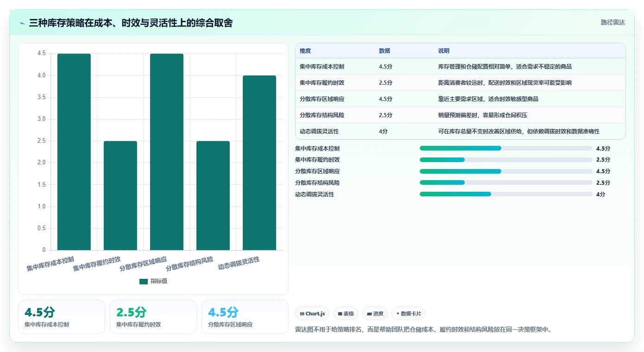This screenshot has height=352, width=644.
Task: Click the 动态调拨灵活性 chart bar
Action: click(x=259, y=163)
